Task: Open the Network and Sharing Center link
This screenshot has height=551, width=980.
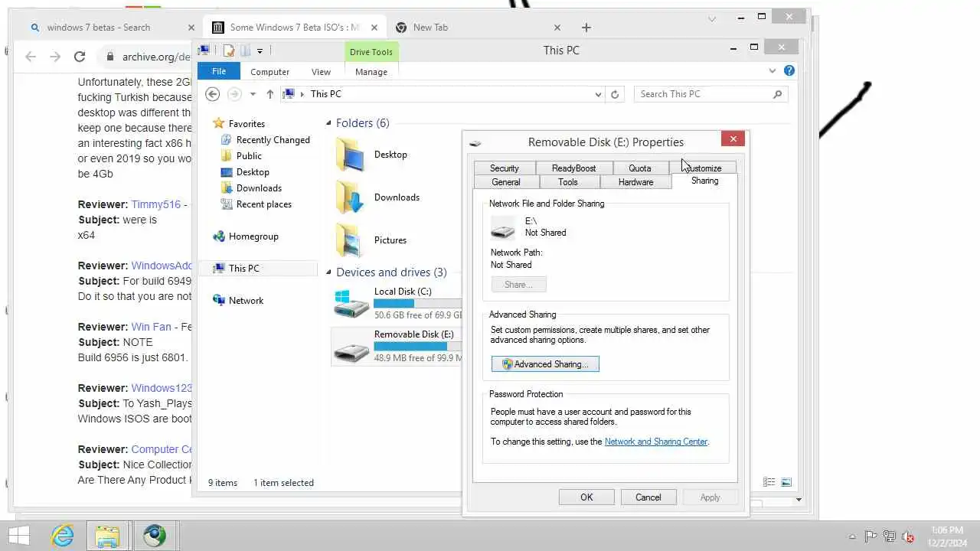Action: [655, 442]
